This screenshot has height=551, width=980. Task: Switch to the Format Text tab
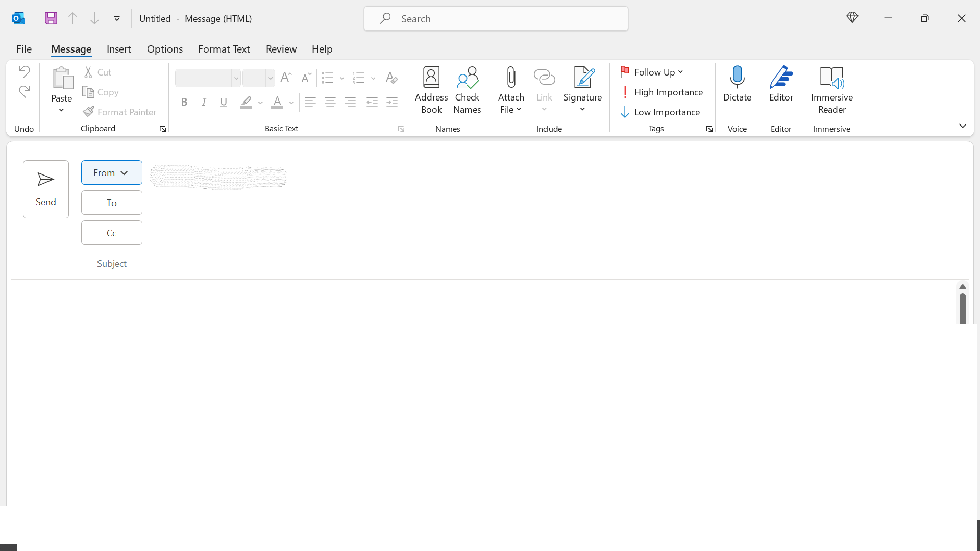[x=224, y=49]
